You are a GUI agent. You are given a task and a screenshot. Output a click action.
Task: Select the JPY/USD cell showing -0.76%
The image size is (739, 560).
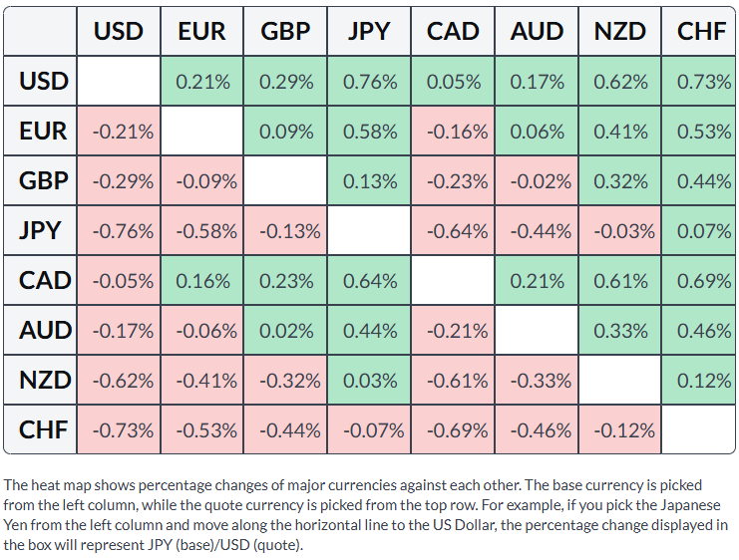119,230
